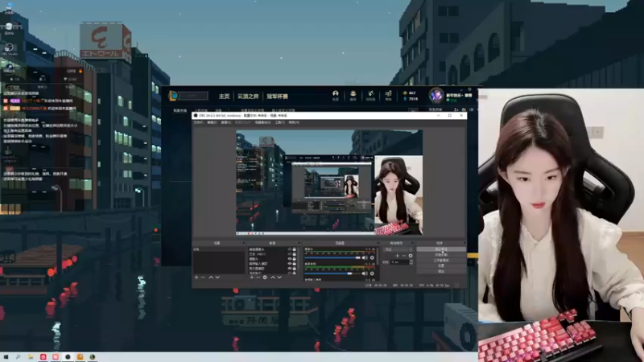Toggle visibility of 音频输入捕获 source
Image resolution: width=644 pixels, height=362 pixels.
pos(290,264)
